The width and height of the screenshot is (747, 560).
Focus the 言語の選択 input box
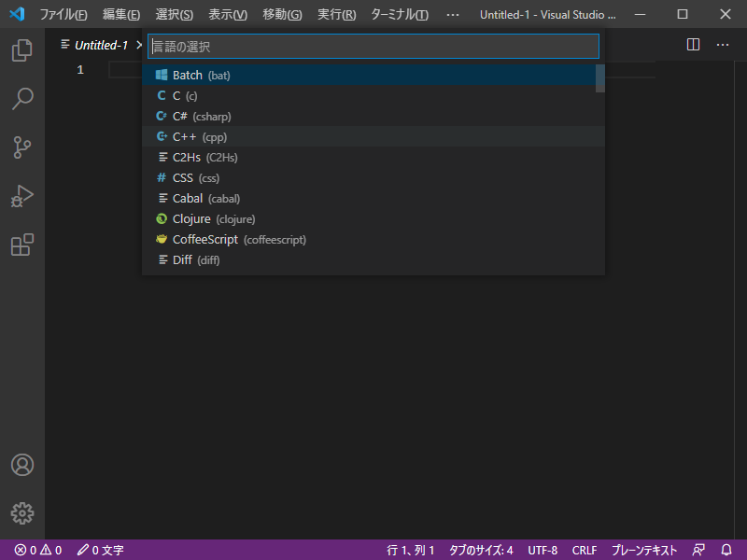[373, 46]
